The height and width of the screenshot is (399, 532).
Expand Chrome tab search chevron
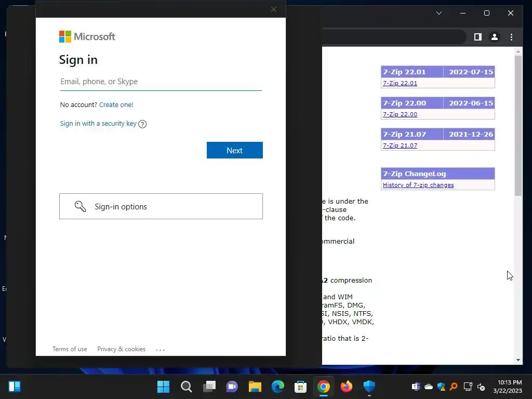pyautogui.click(x=439, y=13)
